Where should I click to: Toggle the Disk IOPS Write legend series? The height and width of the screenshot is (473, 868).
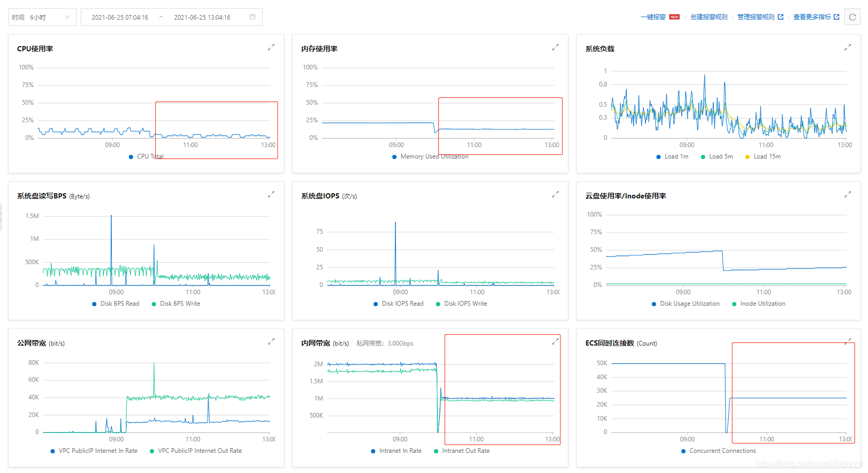click(x=462, y=304)
